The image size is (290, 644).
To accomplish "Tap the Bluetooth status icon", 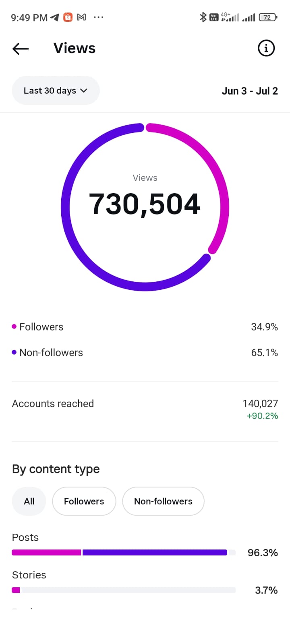I will tap(203, 17).
